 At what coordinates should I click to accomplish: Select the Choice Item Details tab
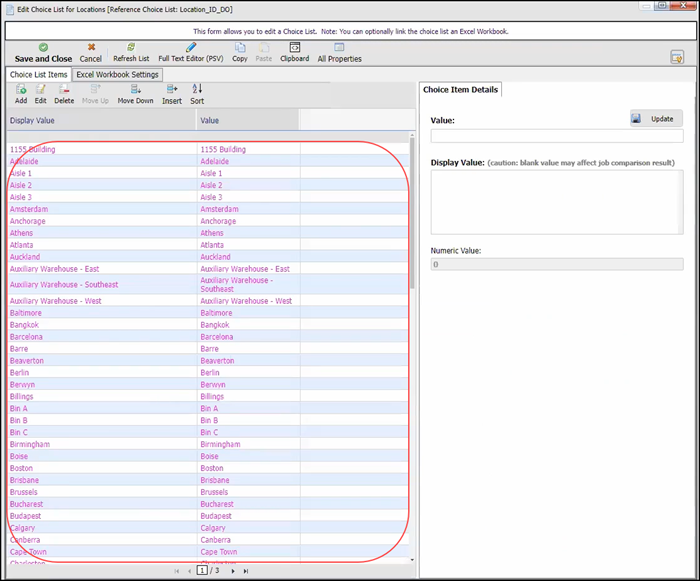click(460, 90)
